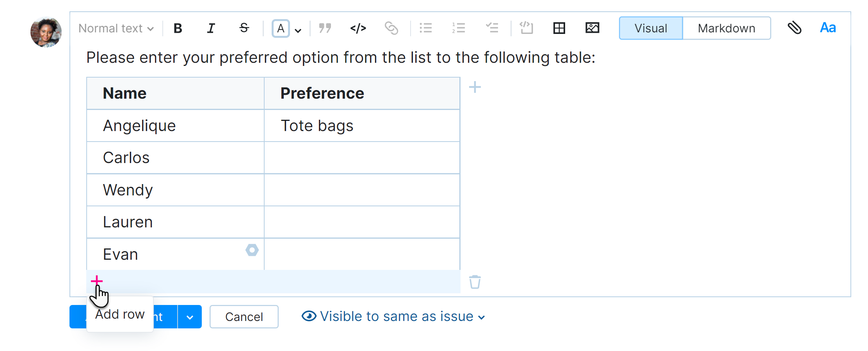Insert a numbered list
Viewport: 868px width, 351px height.
459,28
